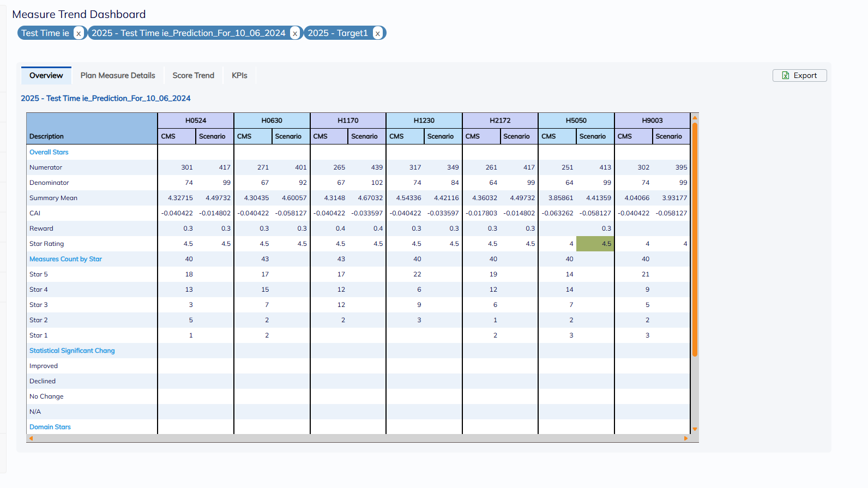Click the orange vertical scrollbar thumb
The height and width of the screenshot is (488, 868).
[x=695, y=240]
